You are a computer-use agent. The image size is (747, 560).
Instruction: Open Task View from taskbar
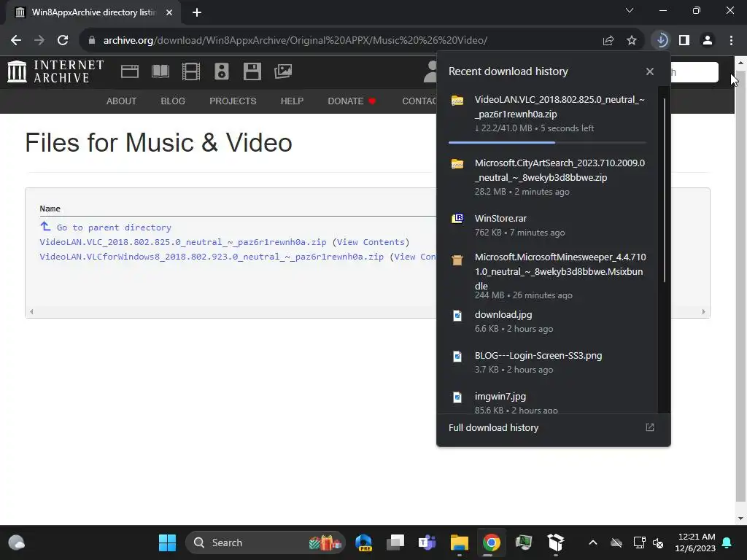point(395,542)
